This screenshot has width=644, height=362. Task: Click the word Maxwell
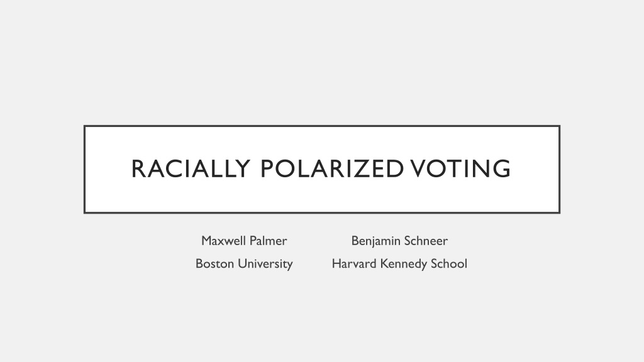(223, 241)
